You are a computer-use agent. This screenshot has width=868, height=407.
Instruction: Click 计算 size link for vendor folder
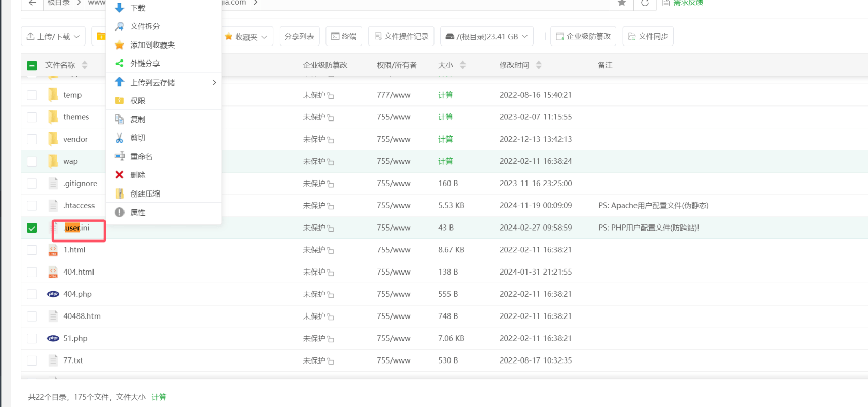(445, 139)
